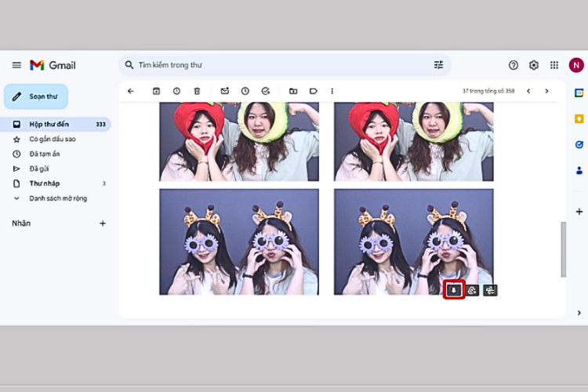Open bottom-left giraffe headband photo
The image size is (588, 392).
(239, 242)
